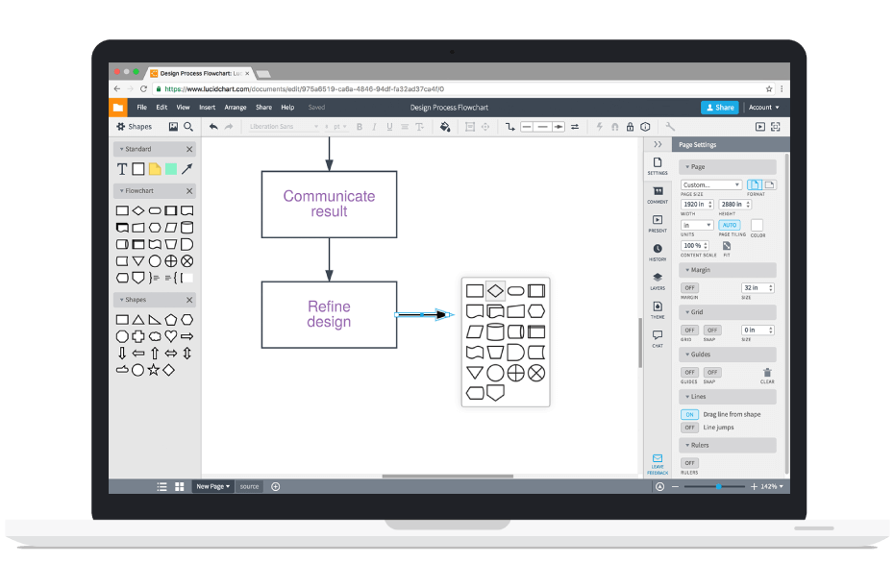Click the AUTO page tiling button
894x588 pixels.
729,225
